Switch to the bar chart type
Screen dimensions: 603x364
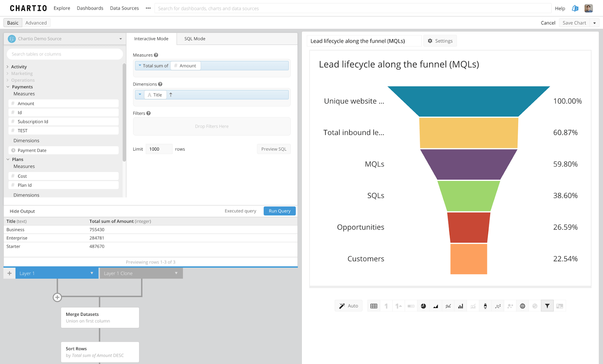point(461,305)
